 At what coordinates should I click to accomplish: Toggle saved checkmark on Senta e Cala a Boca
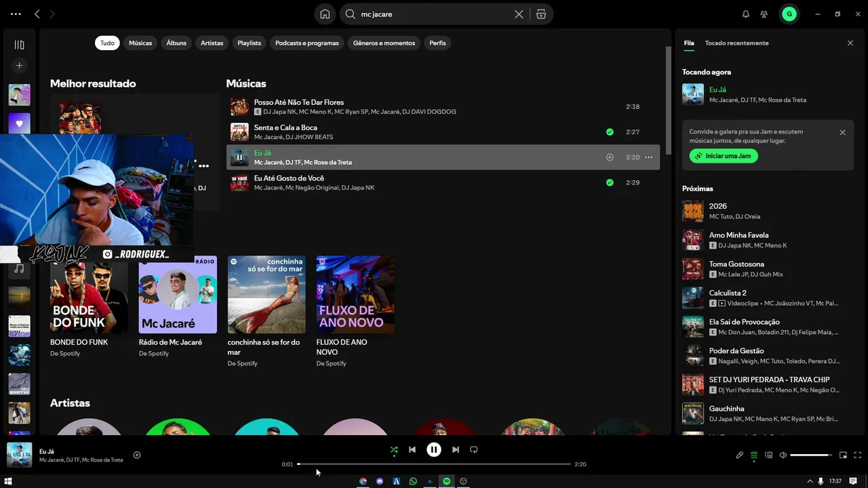point(610,132)
